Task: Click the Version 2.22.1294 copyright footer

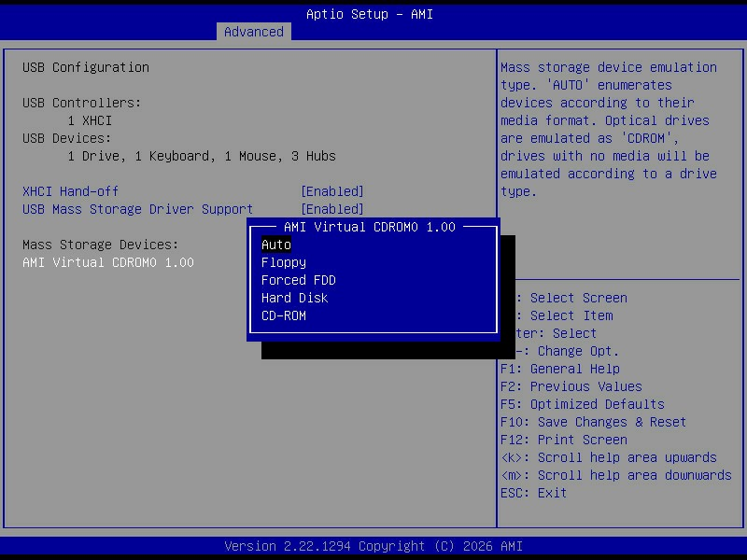Action: 373,546
